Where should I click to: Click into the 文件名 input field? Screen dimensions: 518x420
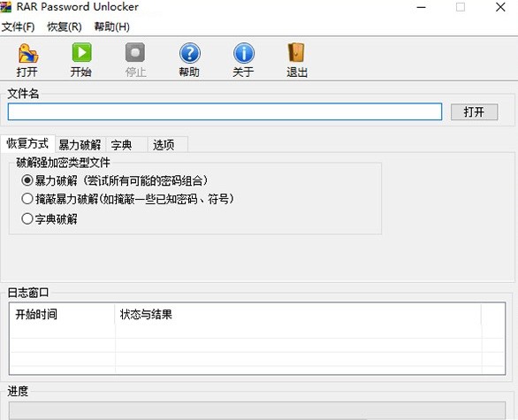(x=225, y=111)
